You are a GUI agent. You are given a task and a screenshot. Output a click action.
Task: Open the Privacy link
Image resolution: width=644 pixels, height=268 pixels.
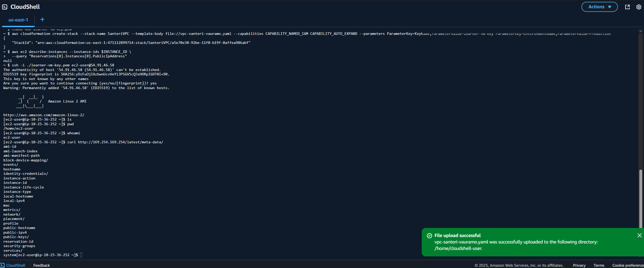(x=579, y=265)
